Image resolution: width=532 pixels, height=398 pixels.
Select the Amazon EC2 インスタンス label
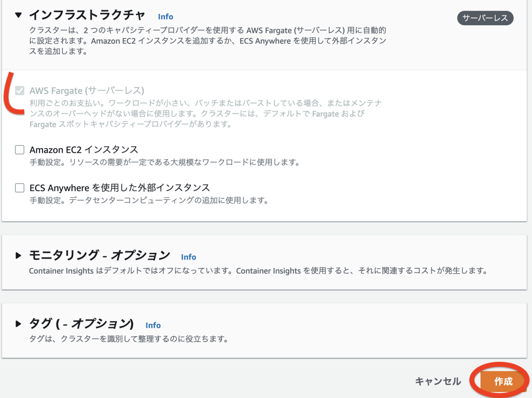point(84,149)
